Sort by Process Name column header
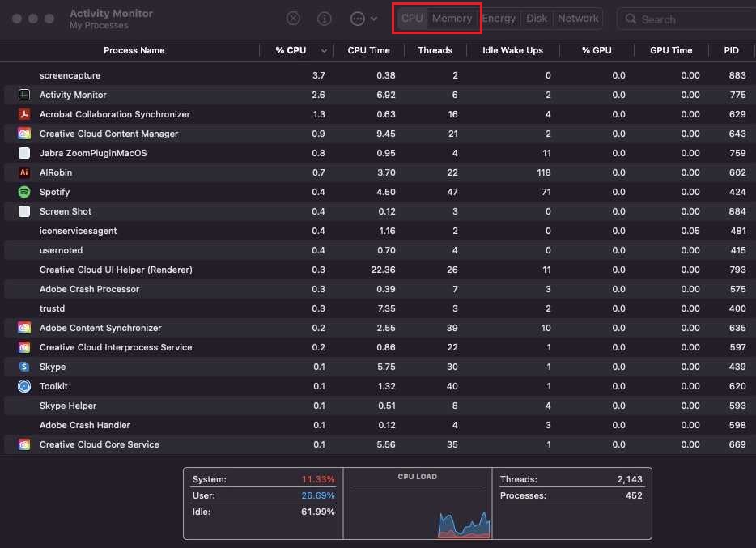 tap(134, 50)
